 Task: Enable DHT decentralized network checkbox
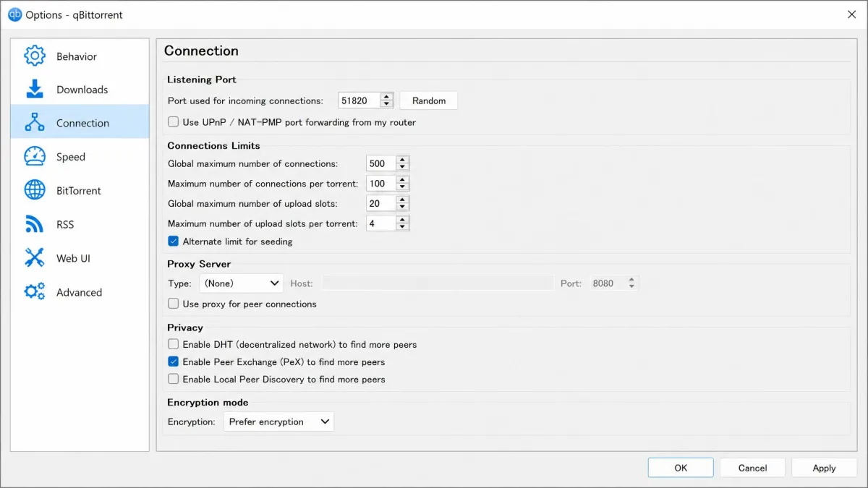(x=173, y=344)
